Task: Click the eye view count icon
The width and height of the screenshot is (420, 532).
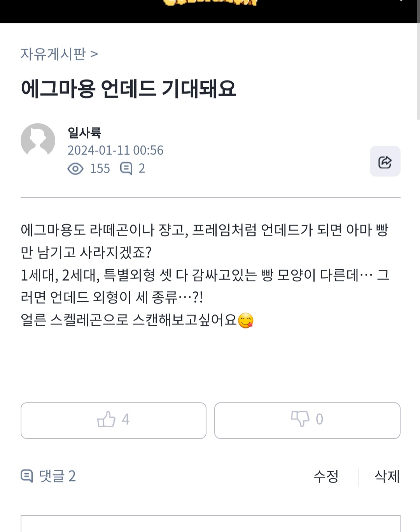Action: (75, 169)
